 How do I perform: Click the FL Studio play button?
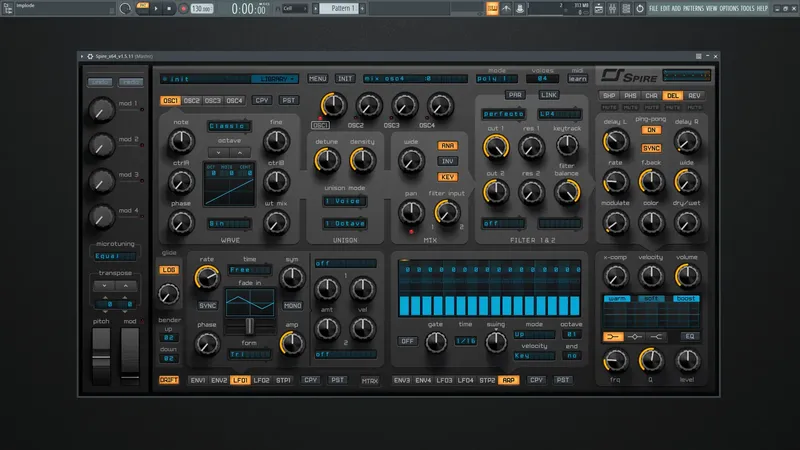156,8
